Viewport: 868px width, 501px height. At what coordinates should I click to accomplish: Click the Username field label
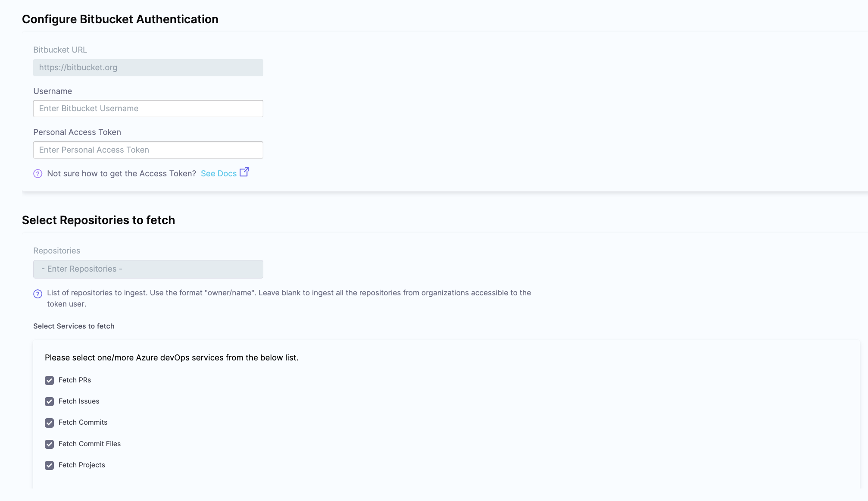pyautogui.click(x=53, y=91)
